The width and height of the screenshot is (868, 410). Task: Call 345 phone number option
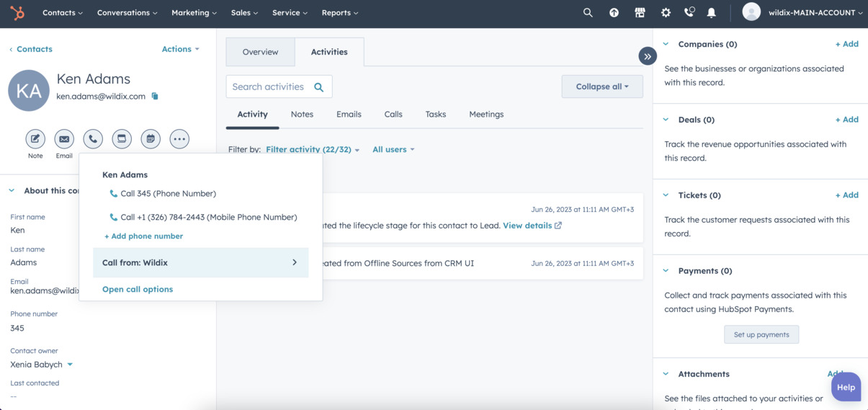[x=168, y=194]
